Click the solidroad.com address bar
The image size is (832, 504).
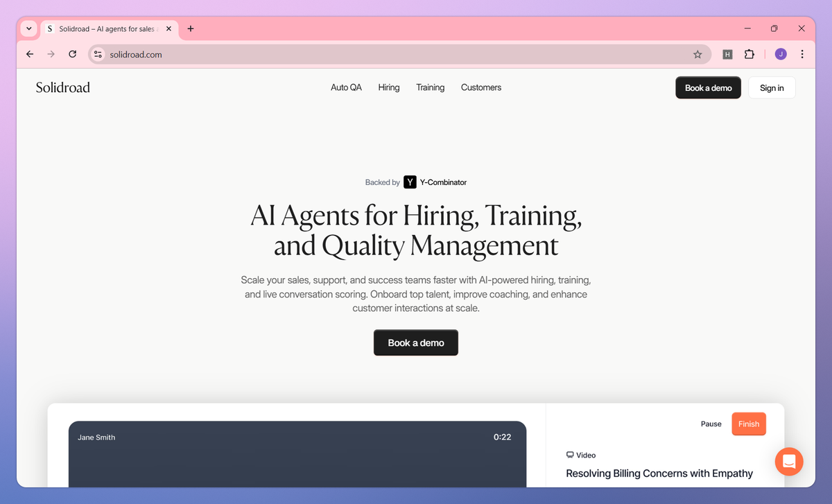coord(400,54)
